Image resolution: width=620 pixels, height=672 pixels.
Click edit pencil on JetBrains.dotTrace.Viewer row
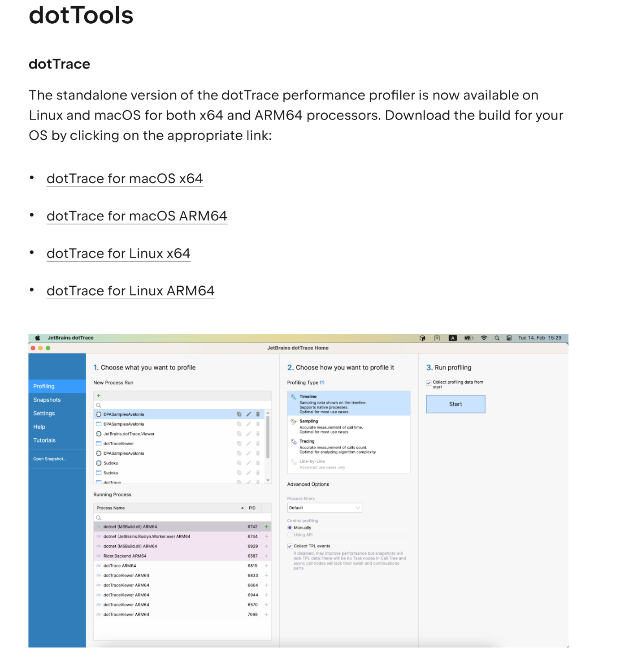point(248,434)
